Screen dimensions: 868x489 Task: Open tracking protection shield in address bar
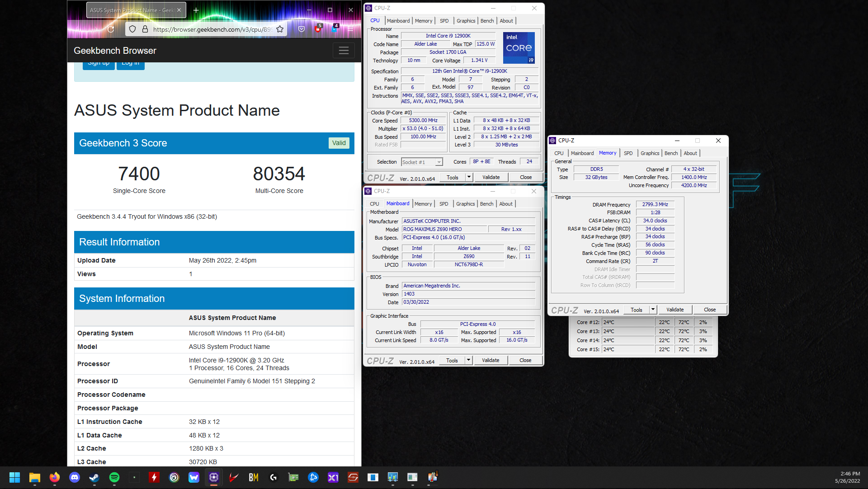coord(132,29)
